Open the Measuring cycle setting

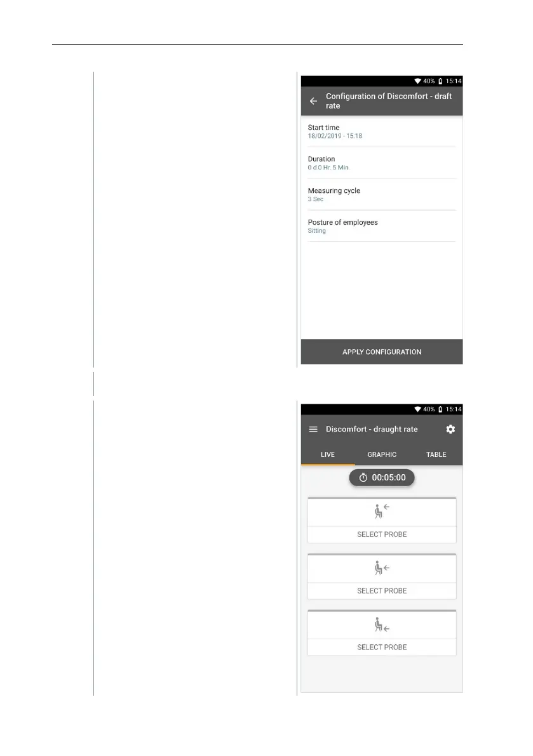pyautogui.click(x=382, y=195)
